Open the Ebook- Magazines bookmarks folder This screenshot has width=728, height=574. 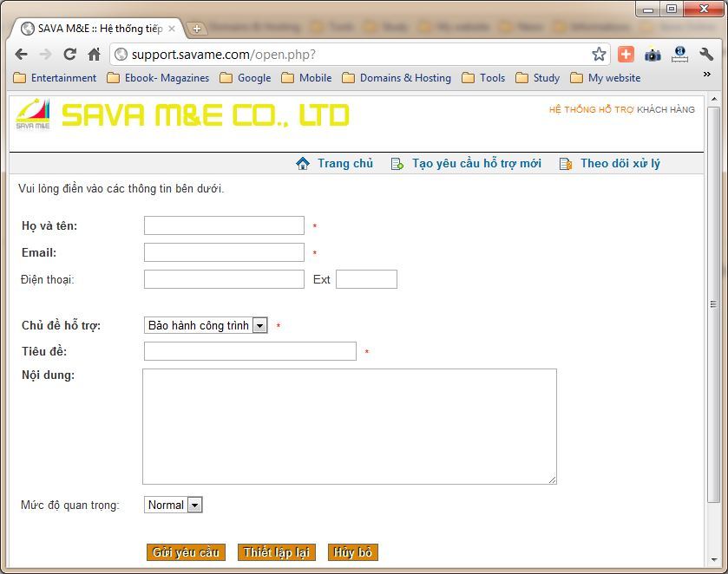tap(158, 78)
